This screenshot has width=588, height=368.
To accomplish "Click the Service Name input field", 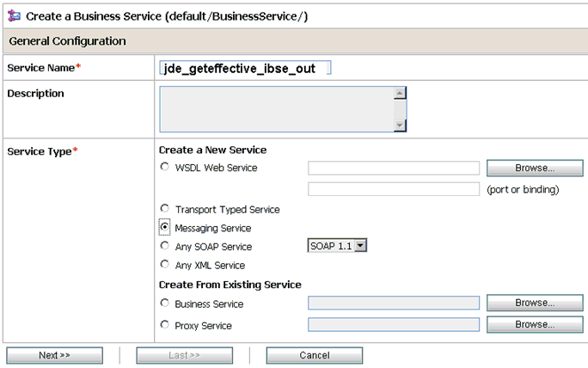I will [245, 68].
